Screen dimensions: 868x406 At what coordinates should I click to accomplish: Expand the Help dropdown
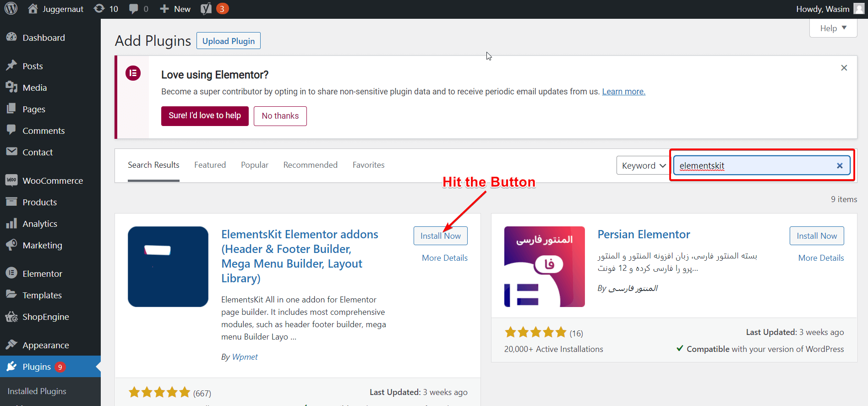pos(833,28)
